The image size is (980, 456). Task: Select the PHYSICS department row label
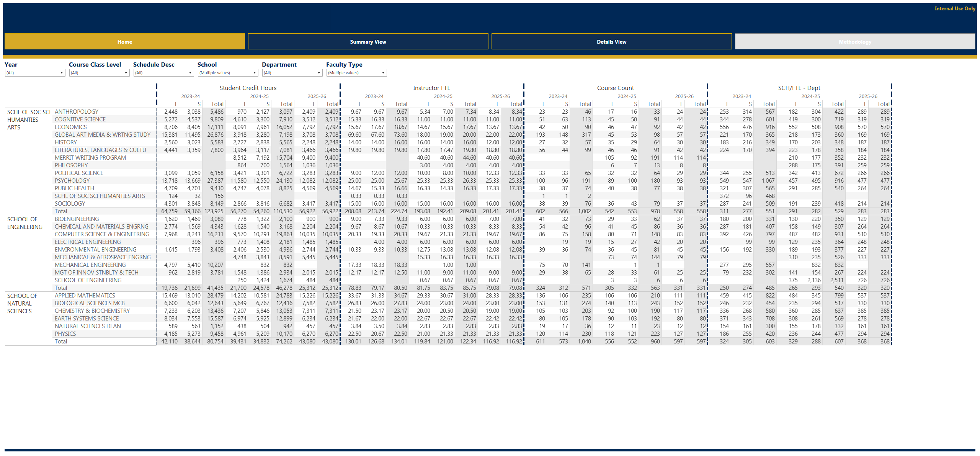click(65, 334)
